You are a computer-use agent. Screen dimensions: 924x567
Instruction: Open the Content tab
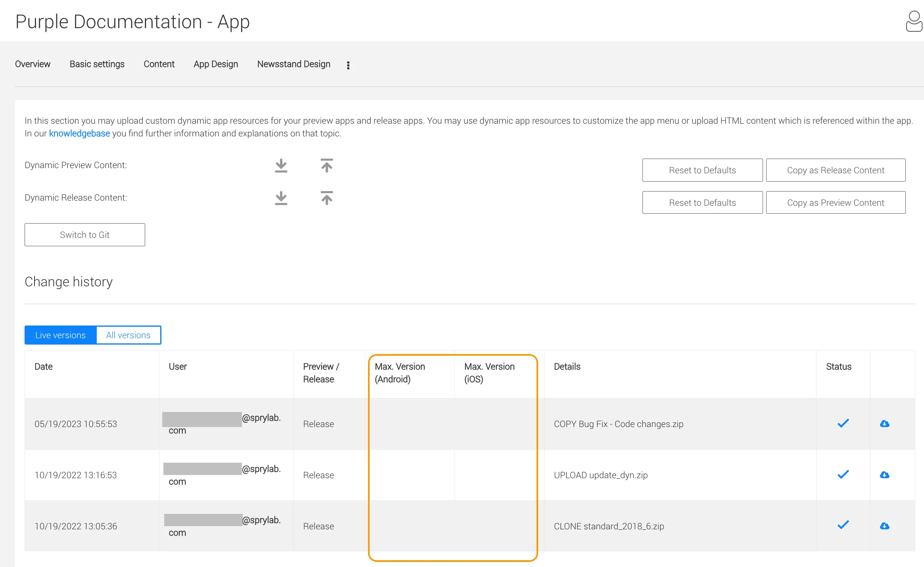159,64
